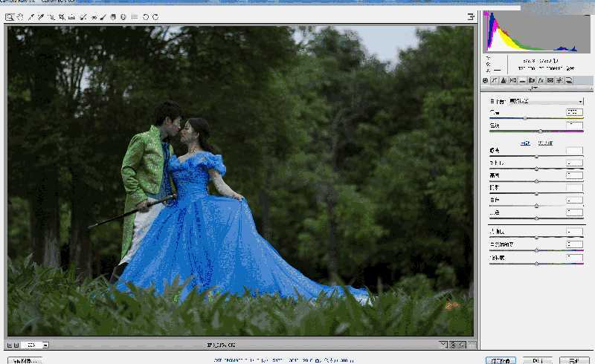Click the Whites slider handle

click(536, 206)
